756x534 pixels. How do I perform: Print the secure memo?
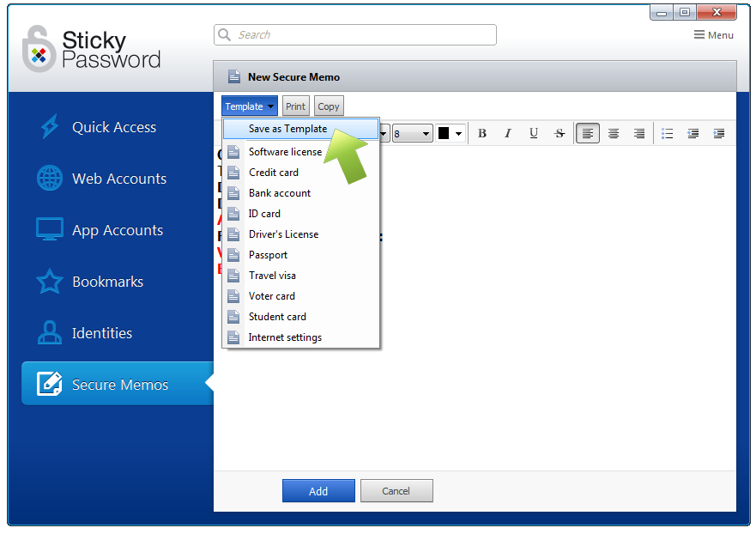(295, 106)
